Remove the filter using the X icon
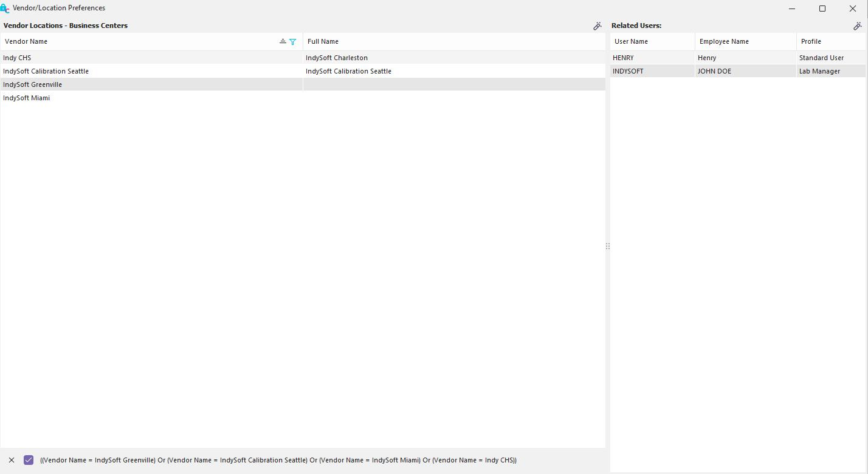Viewport: 868px width, 474px height. pos(12,460)
